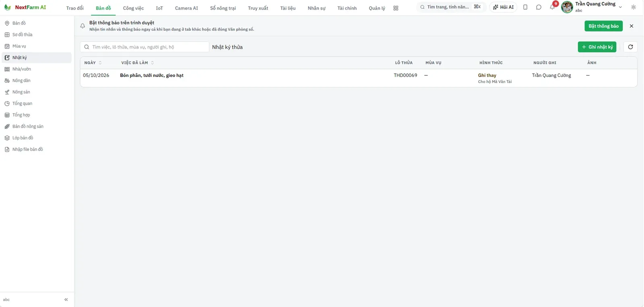Screen dimensions: 644x307
Task: Open Tổng quan in sidebar
Action: [37, 104]
